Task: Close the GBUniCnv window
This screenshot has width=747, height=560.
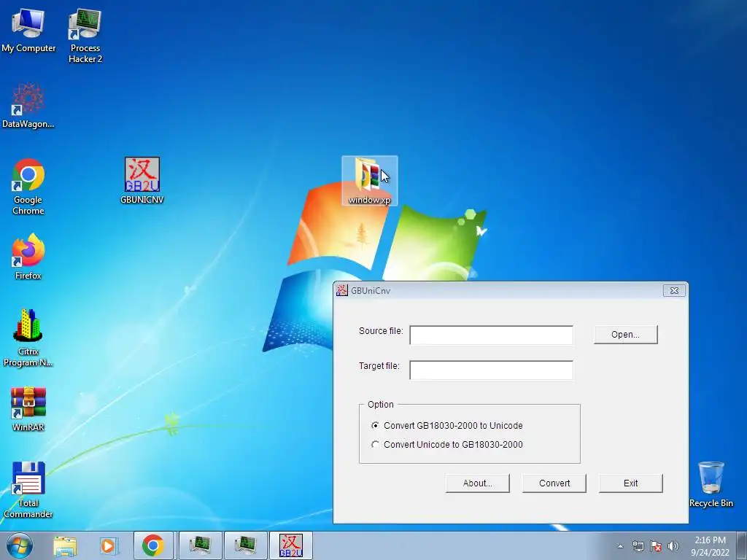Action: [x=674, y=290]
